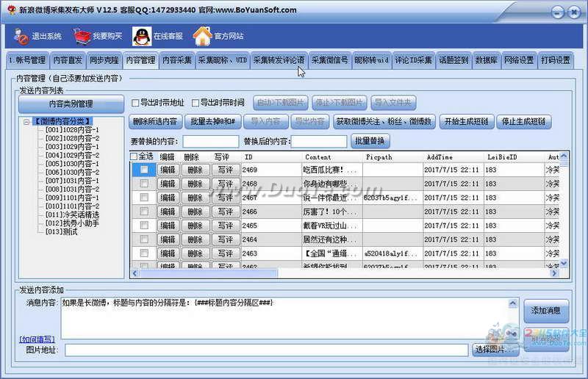Select tree item [004]1029内容-2
Viewport: 588px width, 379px height.
point(72,155)
